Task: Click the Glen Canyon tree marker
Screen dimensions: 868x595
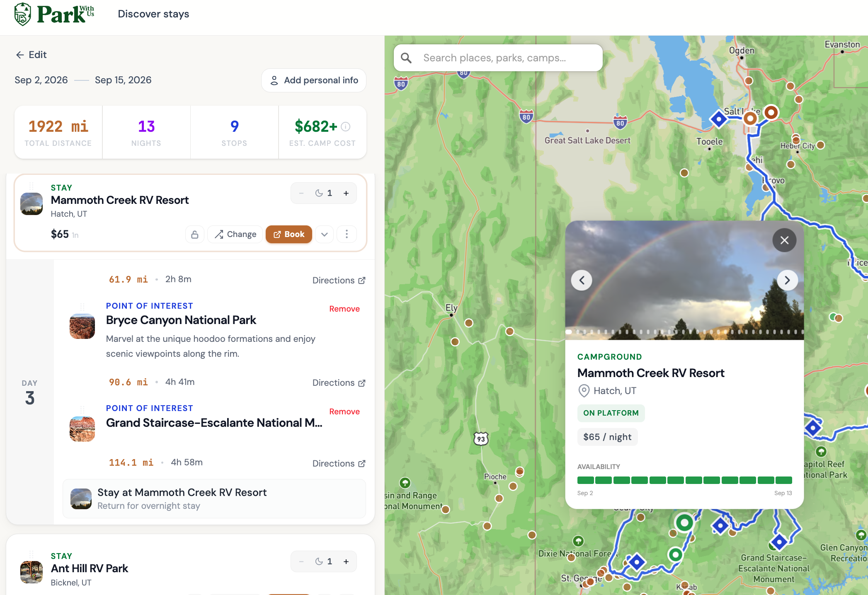Action: point(861,535)
